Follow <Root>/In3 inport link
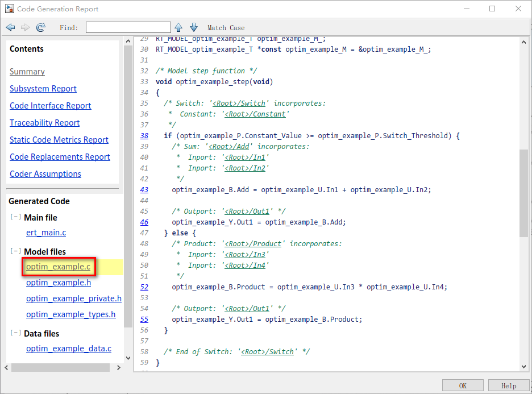Image resolution: width=532 pixels, height=394 pixels. (245, 255)
